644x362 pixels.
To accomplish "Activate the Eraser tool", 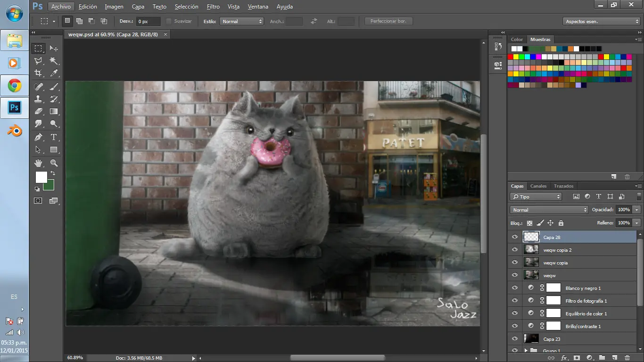I will (39, 111).
